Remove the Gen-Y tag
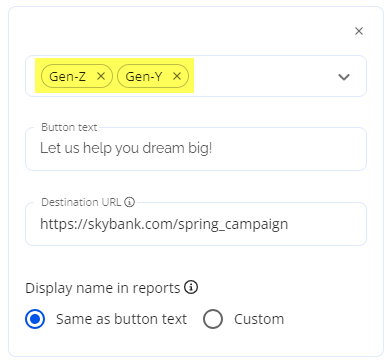The height and width of the screenshot is (363, 391). click(177, 76)
